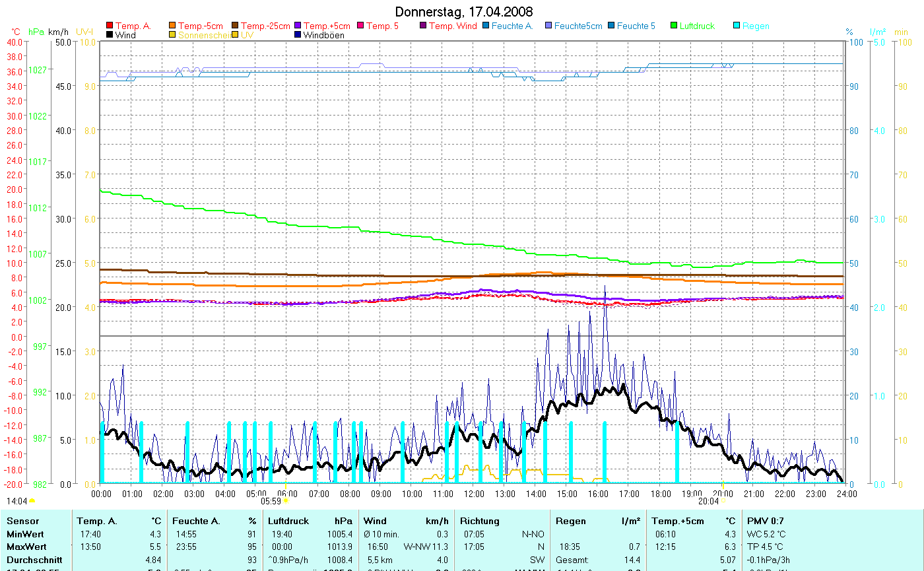This screenshot has height=571, width=924.
Task: Click the Temp. Wind legend entry
Action: pyautogui.click(x=452, y=26)
